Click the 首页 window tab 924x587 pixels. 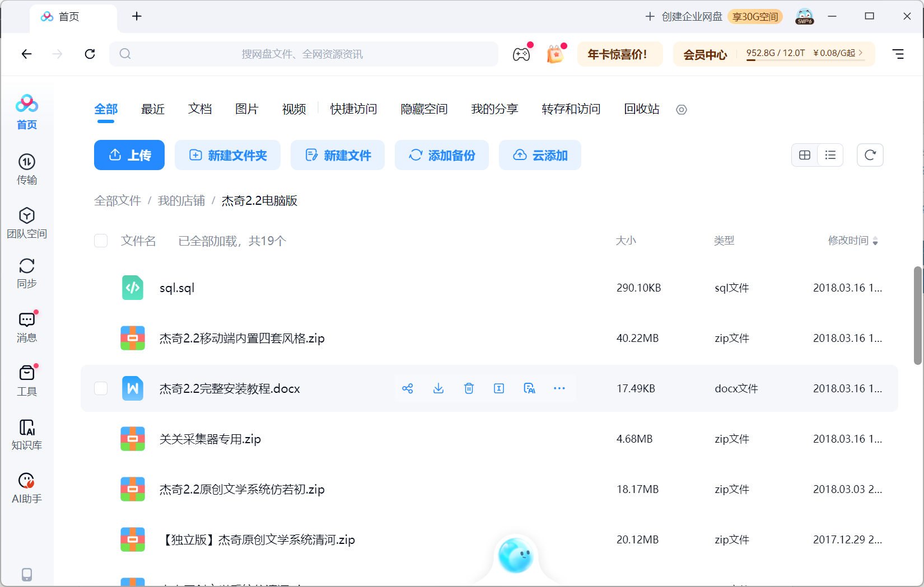point(73,17)
